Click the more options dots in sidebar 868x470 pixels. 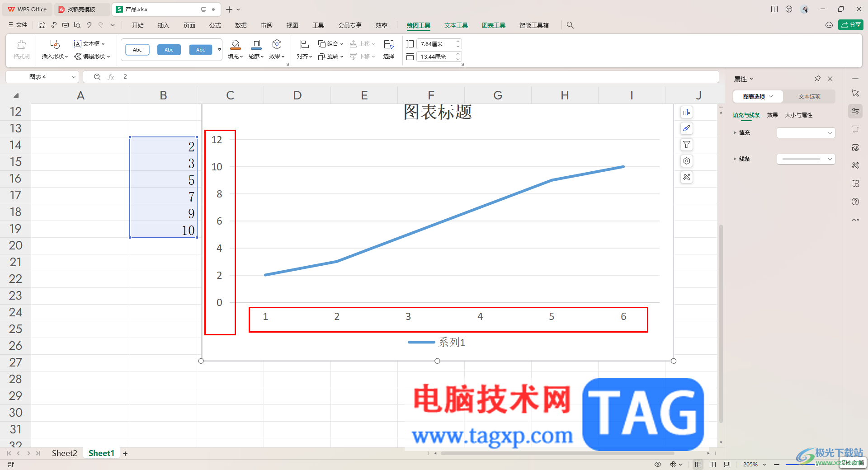coord(855,220)
